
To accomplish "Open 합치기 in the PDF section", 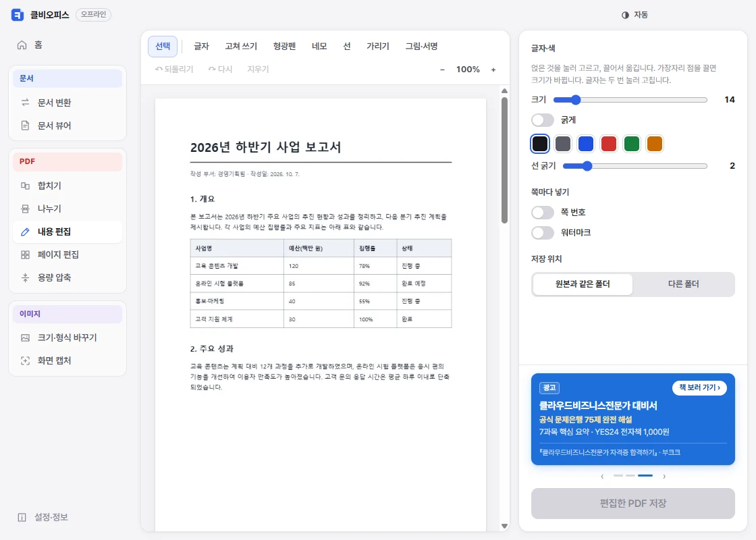I will point(67,186).
